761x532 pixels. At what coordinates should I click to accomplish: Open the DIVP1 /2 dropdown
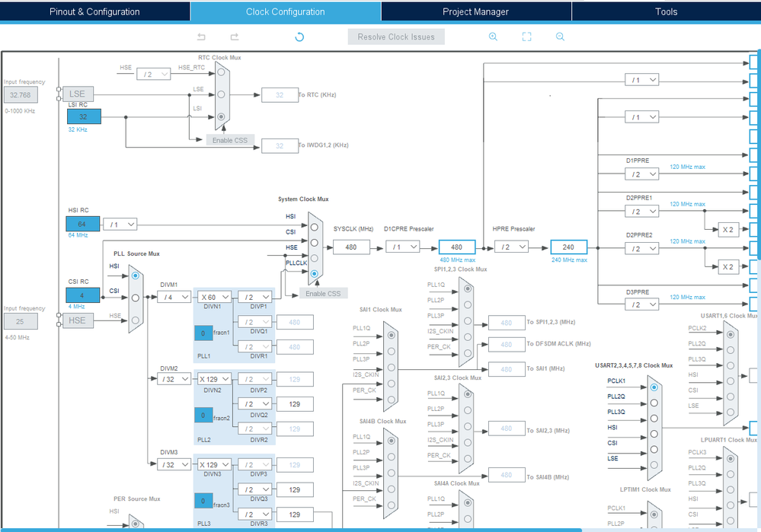[x=254, y=297]
